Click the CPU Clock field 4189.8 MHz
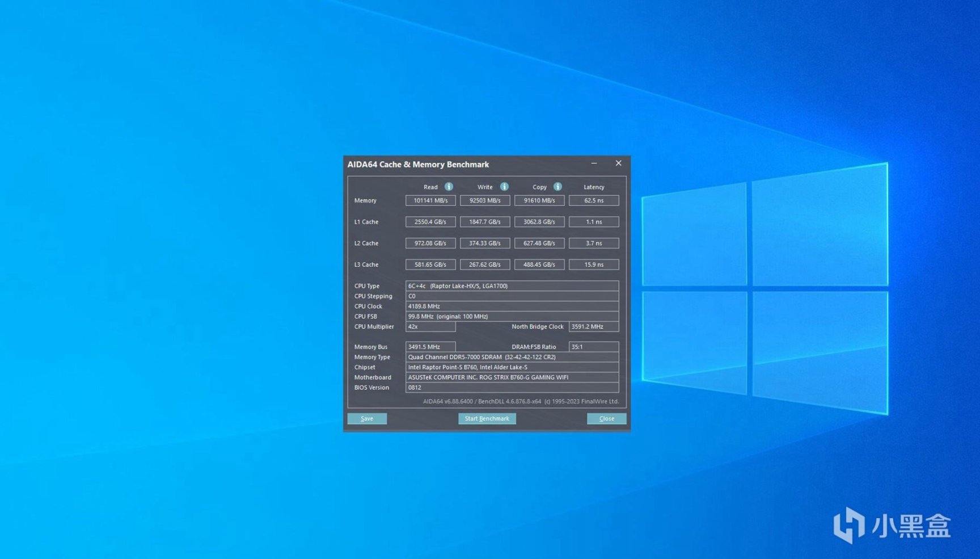980x559 pixels. click(x=512, y=306)
